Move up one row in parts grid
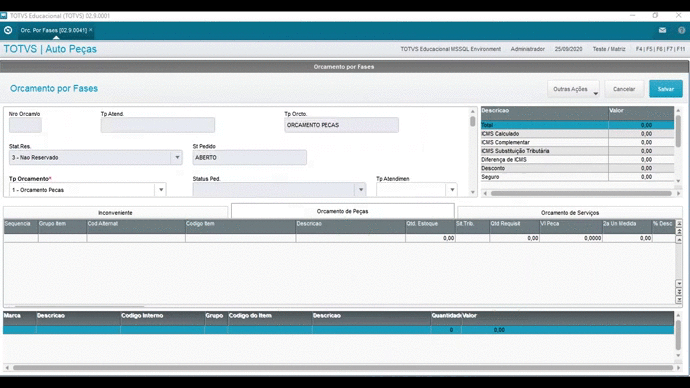This screenshot has height=388, width=690. click(x=679, y=240)
